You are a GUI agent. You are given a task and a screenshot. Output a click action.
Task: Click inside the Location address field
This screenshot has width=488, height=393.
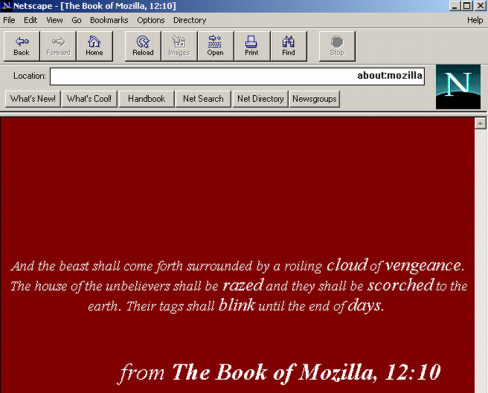pos(237,76)
